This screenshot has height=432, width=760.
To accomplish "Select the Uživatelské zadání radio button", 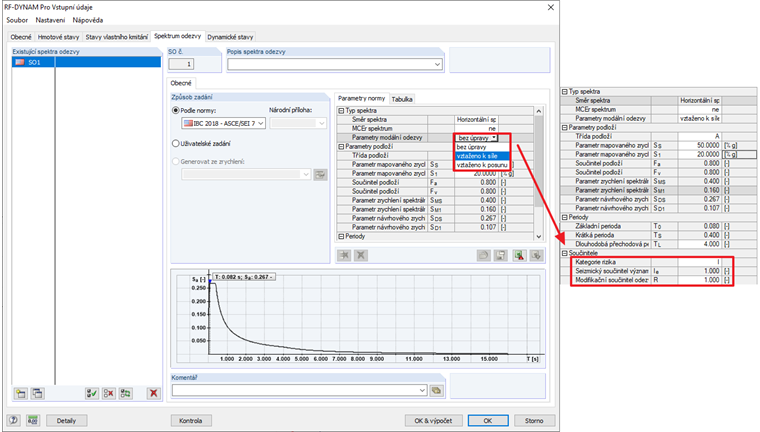I will point(176,144).
